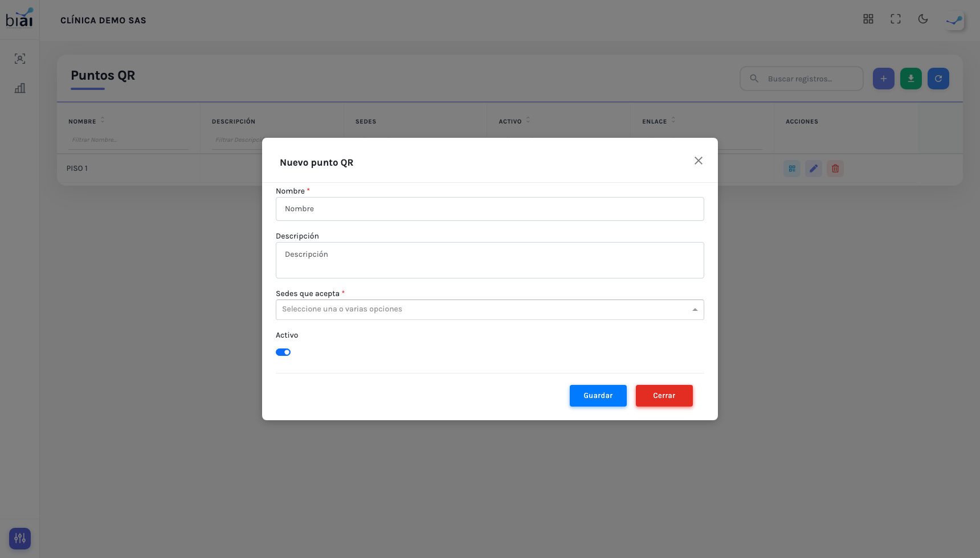Click the add new record plus button

(884, 79)
